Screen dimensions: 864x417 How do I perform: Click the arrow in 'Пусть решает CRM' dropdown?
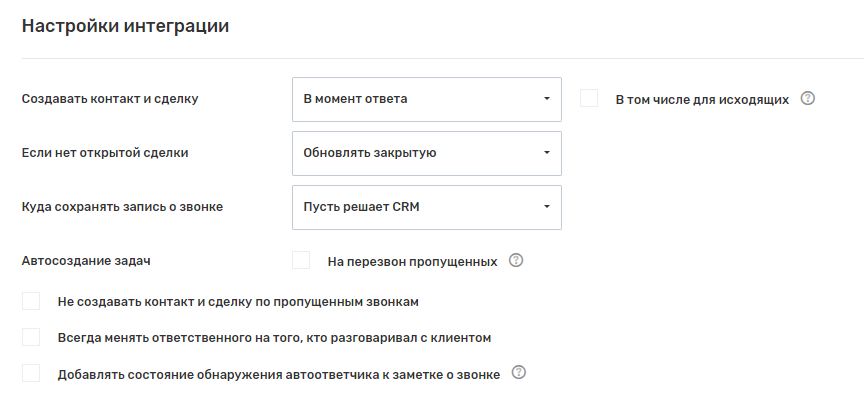547,207
